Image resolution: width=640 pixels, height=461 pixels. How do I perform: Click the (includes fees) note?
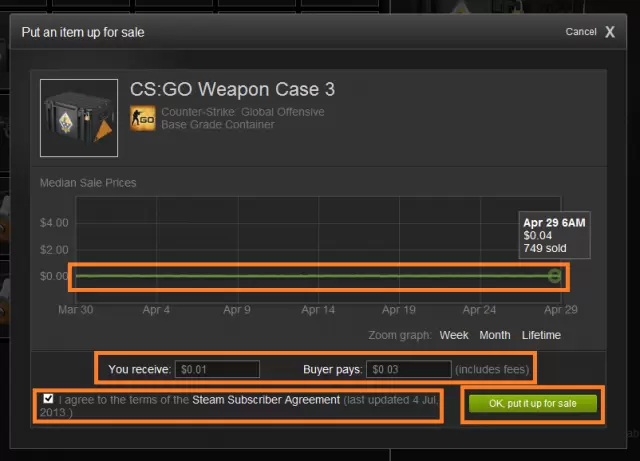point(492,370)
